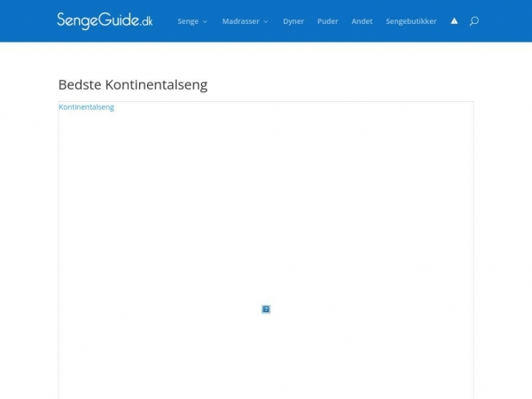Open the Madrasser menu item

point(240,21)
